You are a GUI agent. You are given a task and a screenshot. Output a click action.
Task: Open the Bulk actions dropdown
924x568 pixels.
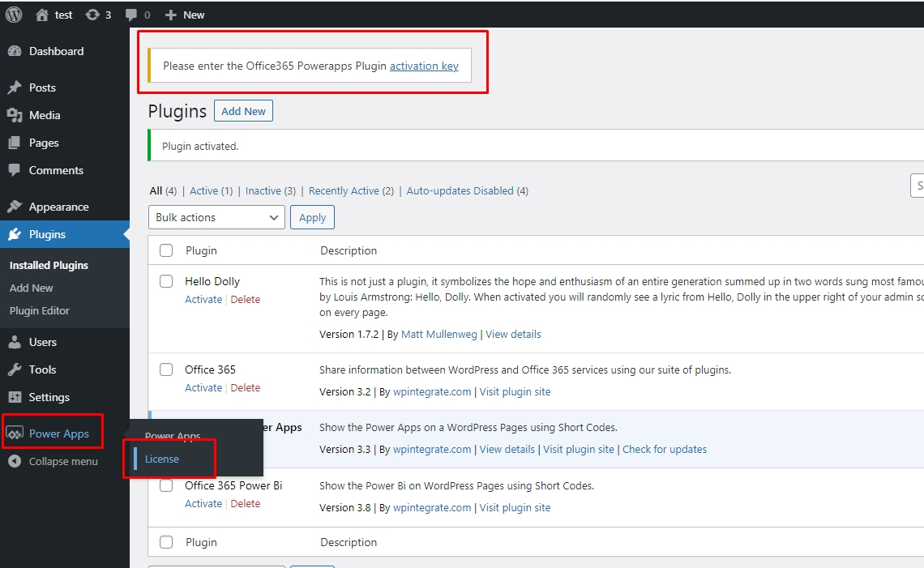(x=216, y=217)
